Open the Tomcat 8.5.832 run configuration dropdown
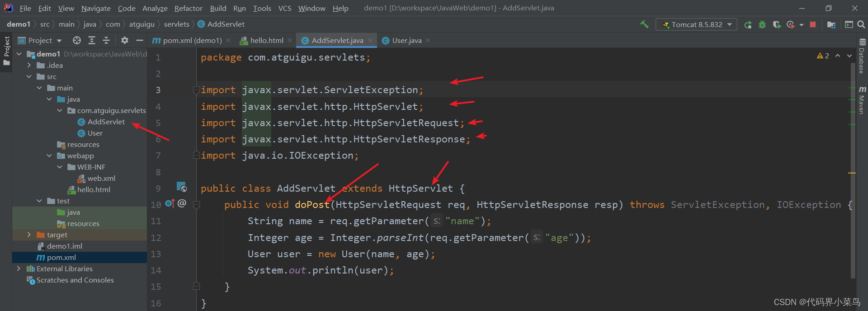 click(x=696, y=24)
